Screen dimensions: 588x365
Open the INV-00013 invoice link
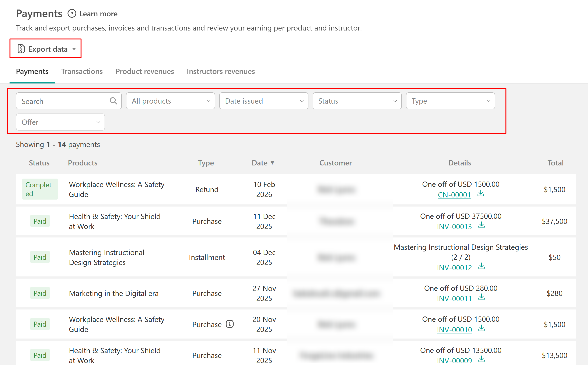click(x=454, y=227)
